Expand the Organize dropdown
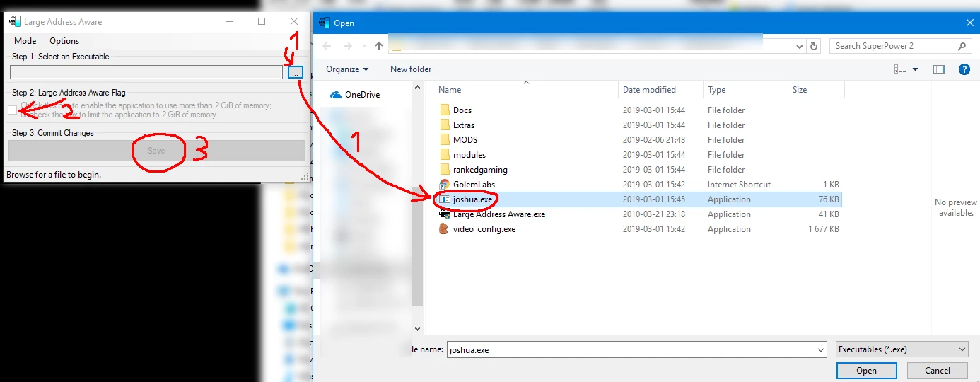Image resolution: width=980 pixels, height=382 pixels. (347, 69)
